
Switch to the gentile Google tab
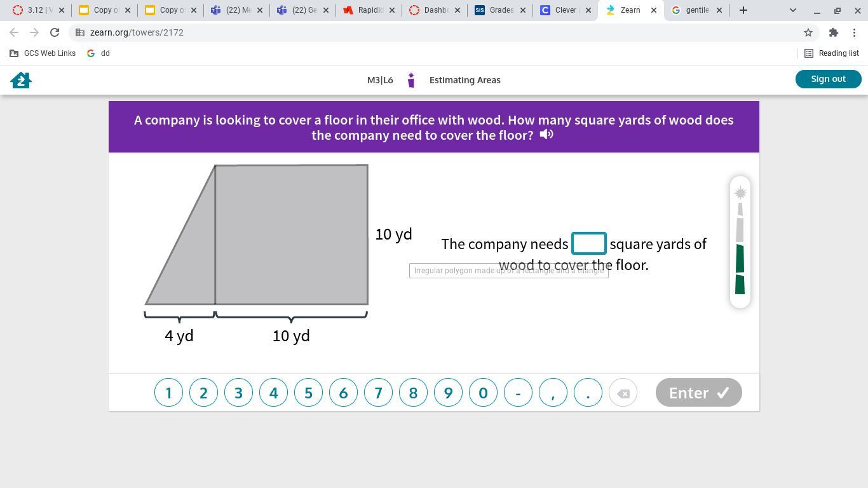tap(696, 10)
